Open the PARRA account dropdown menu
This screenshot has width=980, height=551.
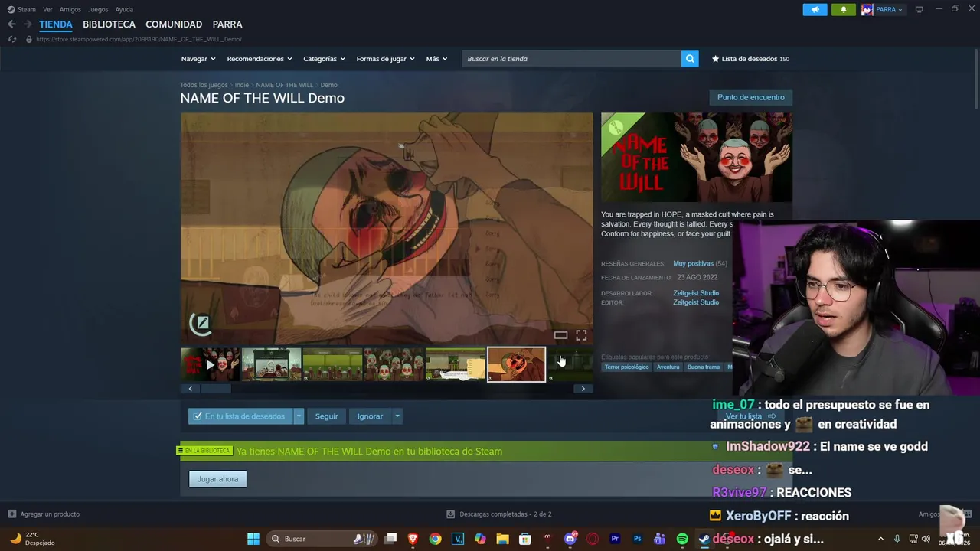coord(889,9)
